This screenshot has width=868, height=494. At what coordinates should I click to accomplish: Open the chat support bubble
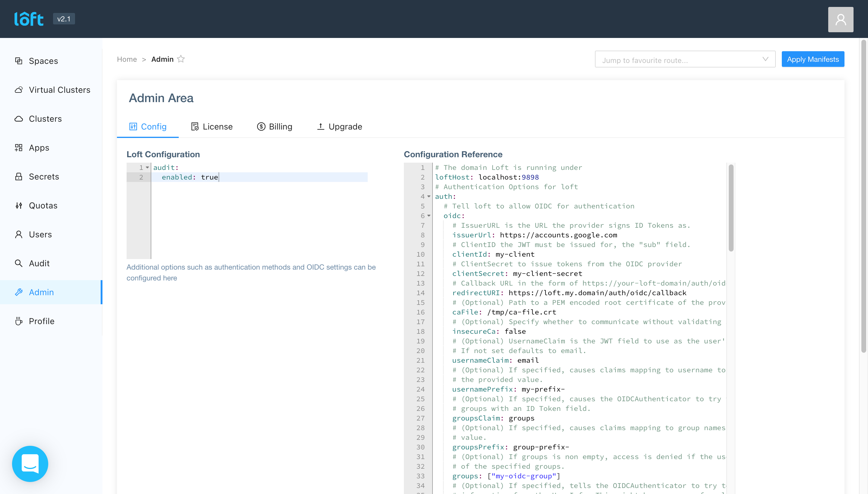[30, 464]
